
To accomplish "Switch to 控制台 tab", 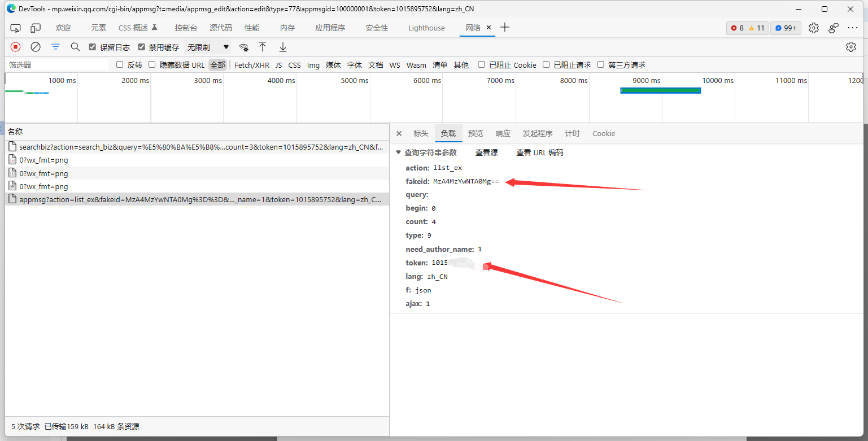I will tap(186, 28).
